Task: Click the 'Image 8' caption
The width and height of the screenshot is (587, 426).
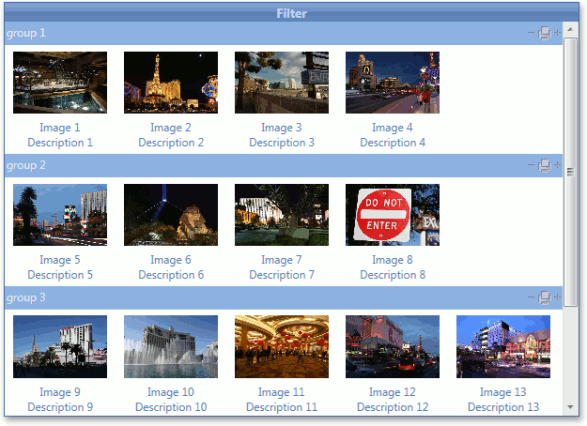Action: [x=392, y=260]
